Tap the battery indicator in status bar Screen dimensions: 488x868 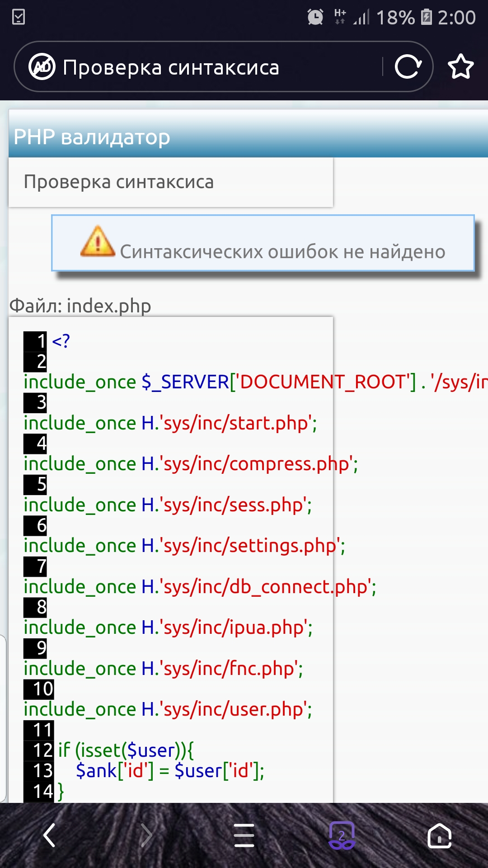(x=426, y=17)
